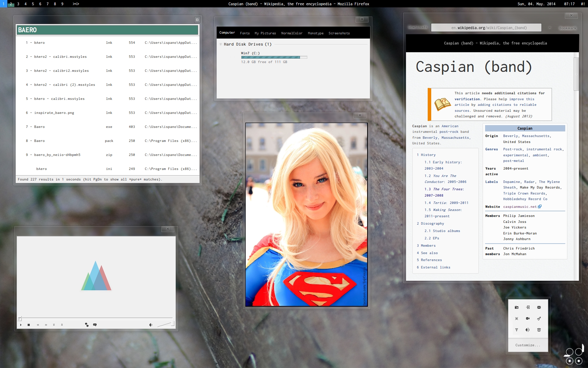The width and height of the screenshot is (588, 368).
Task: Open subtitles speech-bubble icon in the player
Action: pos(95,325)
